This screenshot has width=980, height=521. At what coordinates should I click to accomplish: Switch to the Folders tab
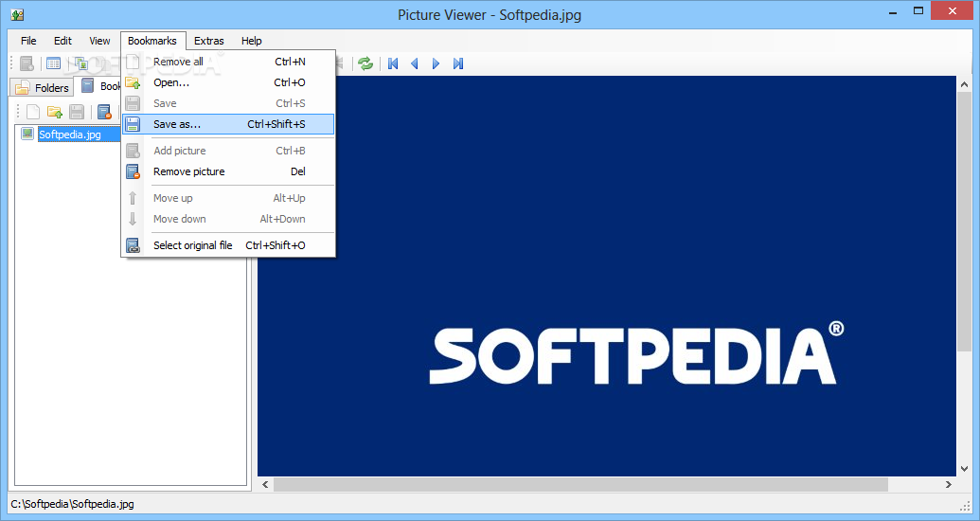point(42,87)
